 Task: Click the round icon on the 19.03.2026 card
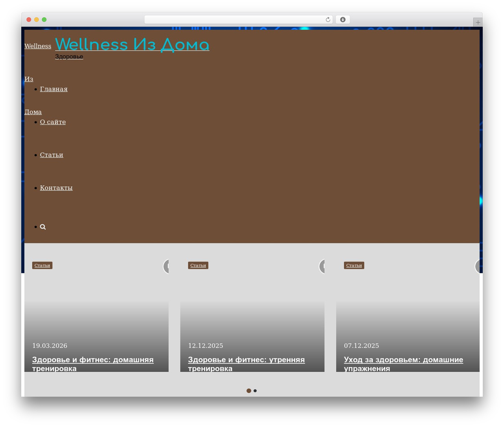click(x=166, y=266)
